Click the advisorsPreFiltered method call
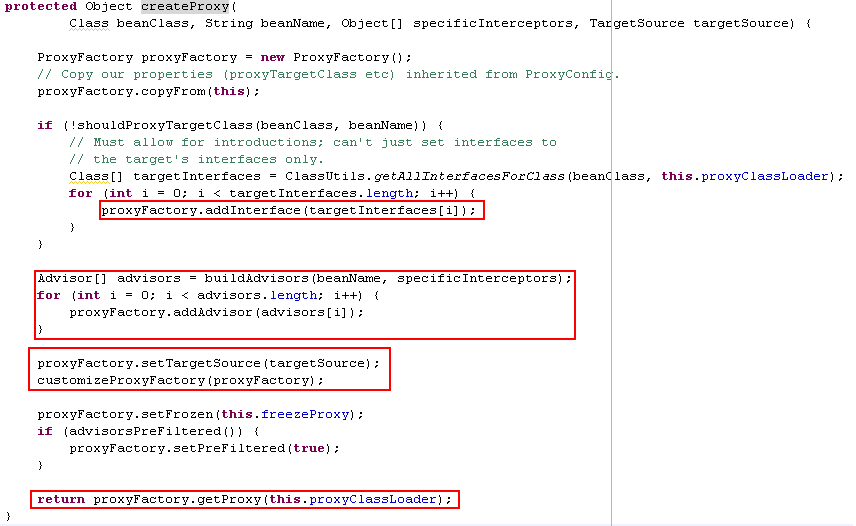856x526 pixels. click(x=145, y=431)
